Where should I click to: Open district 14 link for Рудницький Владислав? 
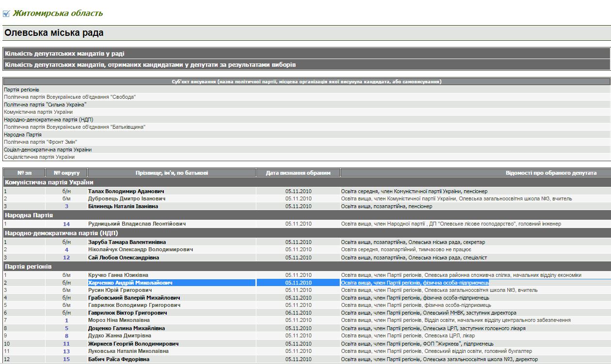(66, 224)
